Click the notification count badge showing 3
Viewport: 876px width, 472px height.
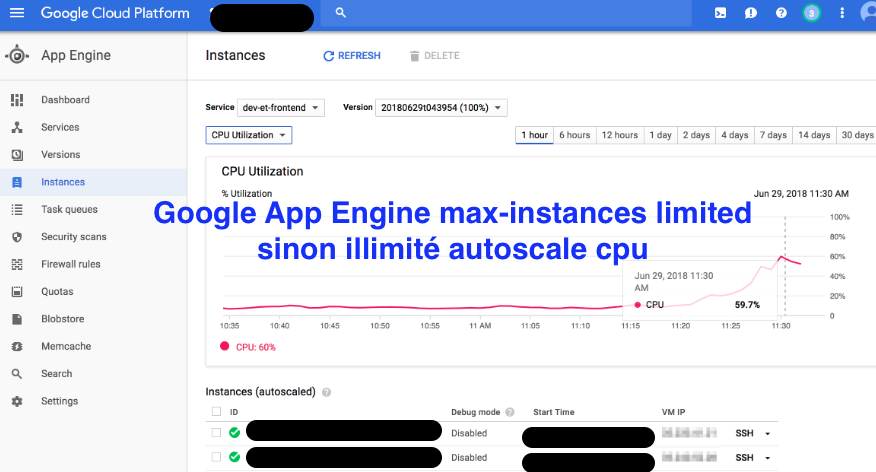tap(811, 13)
